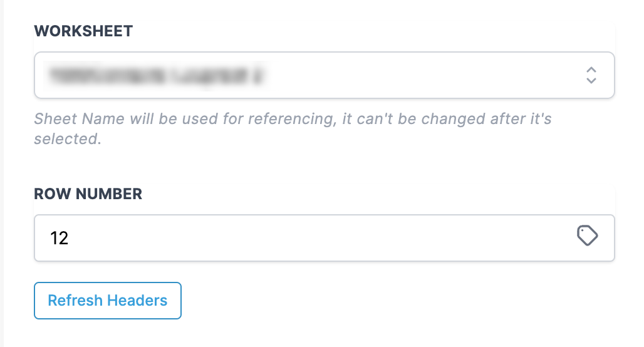Select the downward chevron in Worksheet selector
This screenshot has height=347, width=644.
[591, 81]
